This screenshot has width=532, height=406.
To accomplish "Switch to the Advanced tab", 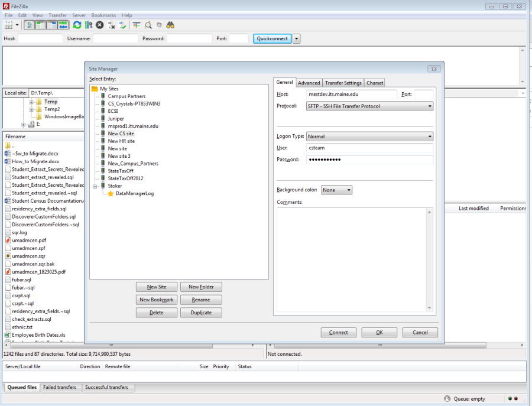I will coord(309,83).
